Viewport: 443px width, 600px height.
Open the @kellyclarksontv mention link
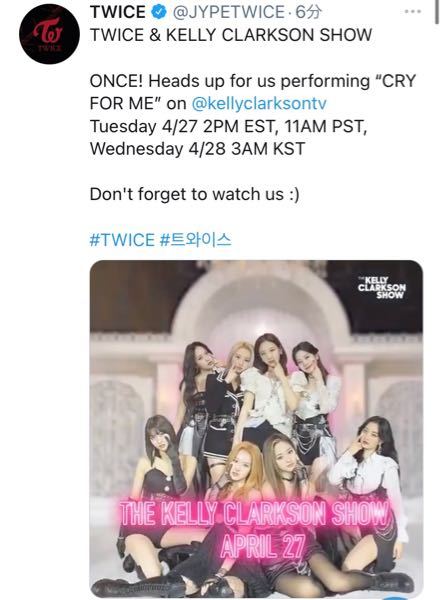(x=259, y=103)
